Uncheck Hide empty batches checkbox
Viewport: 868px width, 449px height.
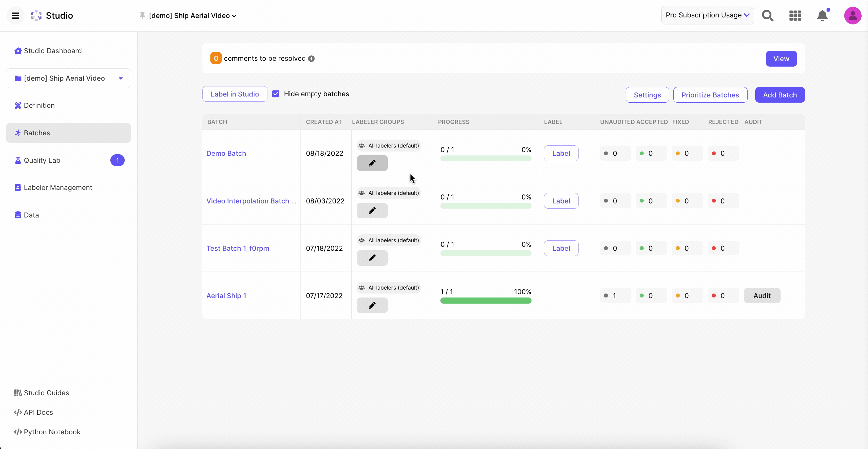coord(276,94)
